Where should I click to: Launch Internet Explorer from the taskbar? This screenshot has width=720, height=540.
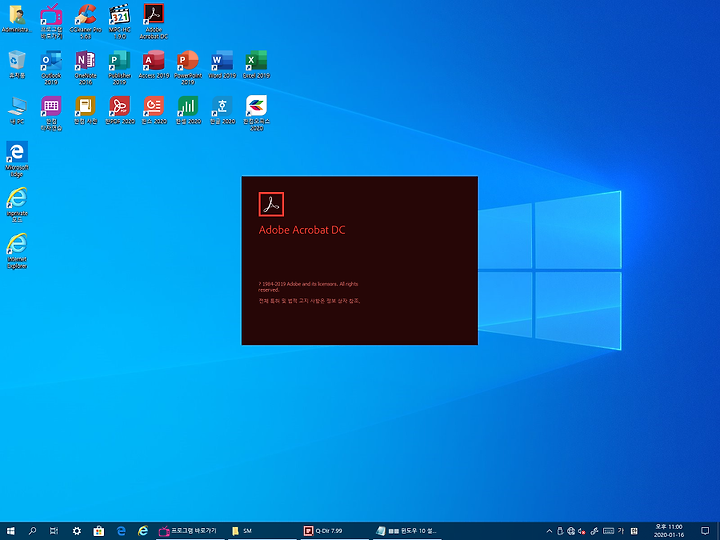[x=143, y=531]
